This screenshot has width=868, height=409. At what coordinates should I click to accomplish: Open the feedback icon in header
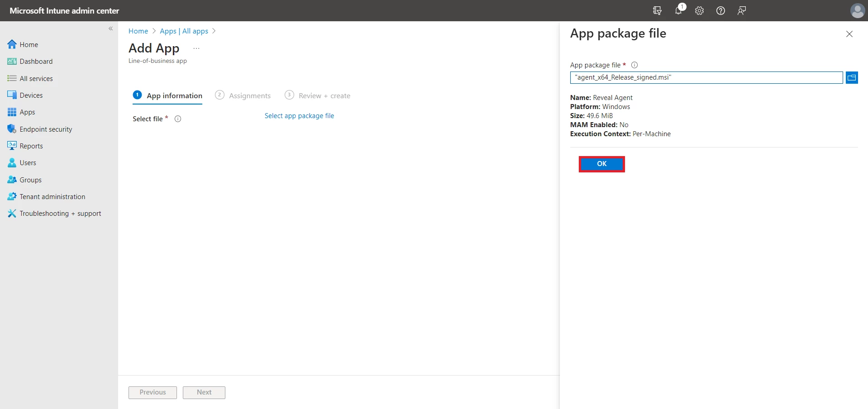click(x=742, y=10)
